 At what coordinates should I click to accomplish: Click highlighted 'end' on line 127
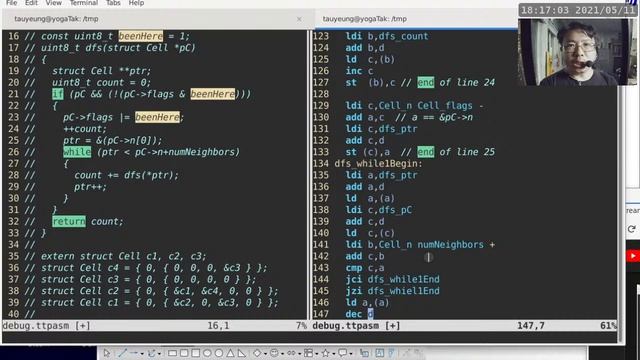(x=426, y=82)
